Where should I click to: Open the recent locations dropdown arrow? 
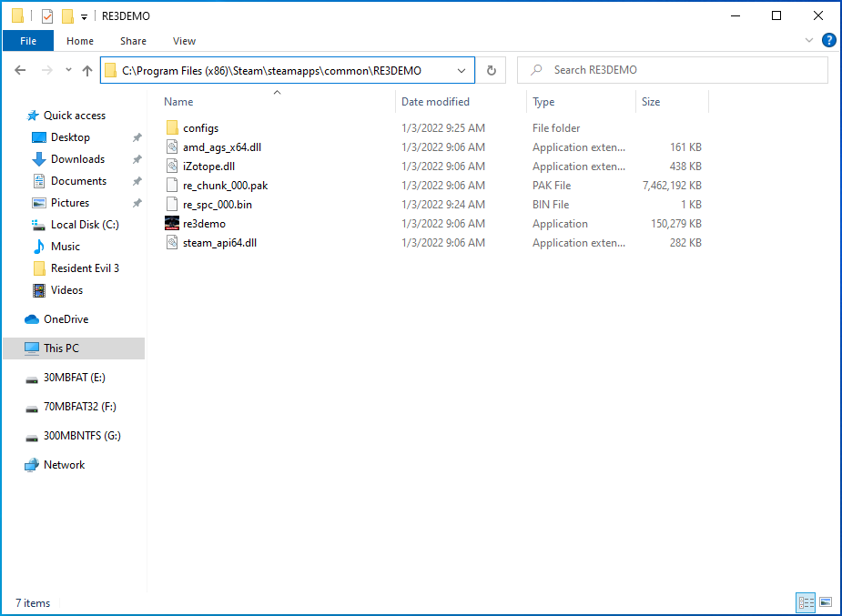tap(68, 70)
